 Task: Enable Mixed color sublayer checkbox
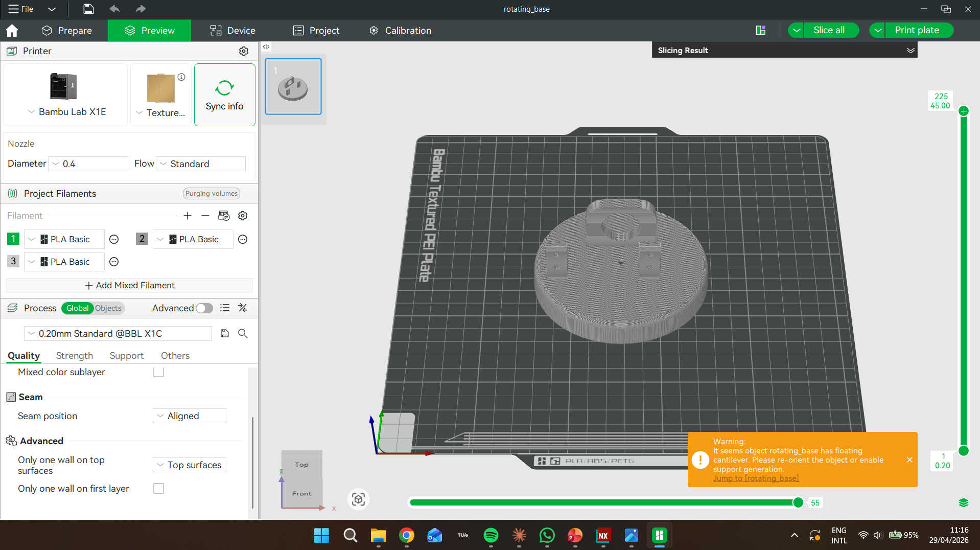pyautogui.click(x=159, y=372)
